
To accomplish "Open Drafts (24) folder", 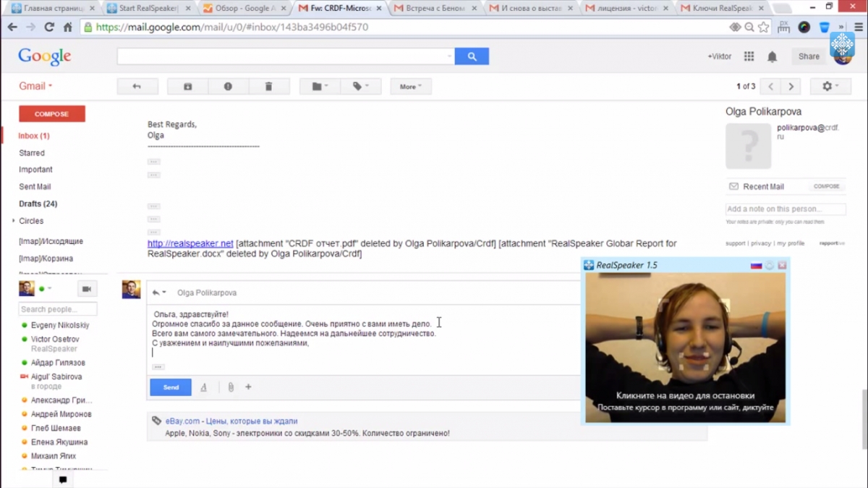I will click(x=38, y=203).
